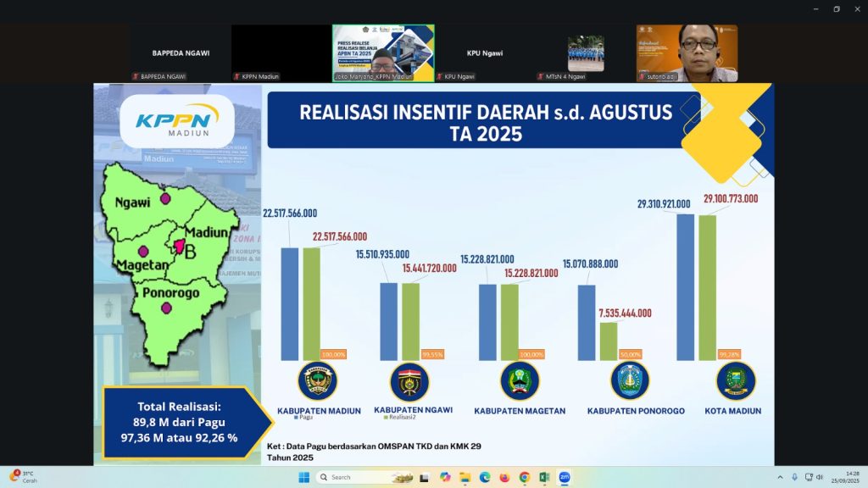Restore down the Zoom meeting window
The image size is (868, 488).
click(x=836, y=9)
